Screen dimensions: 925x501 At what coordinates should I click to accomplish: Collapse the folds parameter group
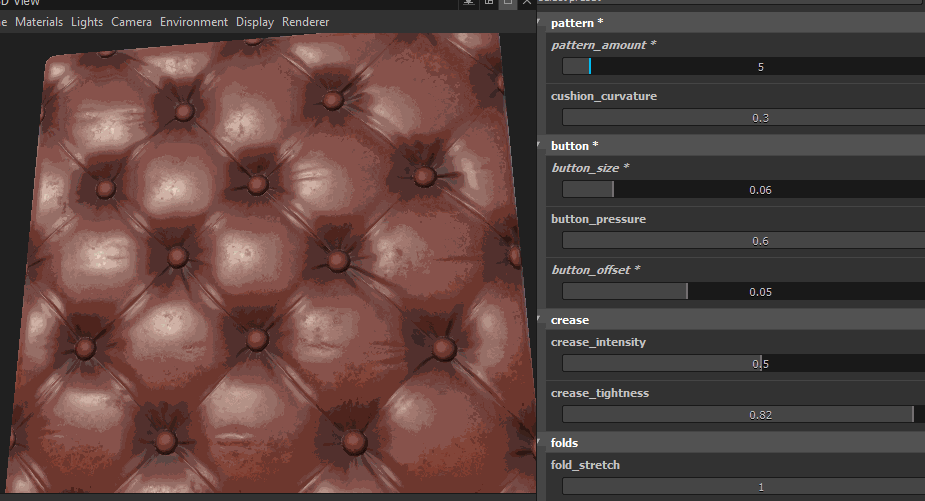[539, 443]
